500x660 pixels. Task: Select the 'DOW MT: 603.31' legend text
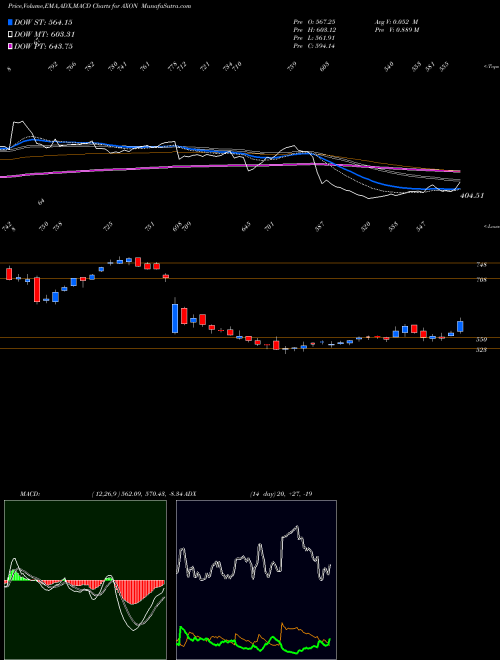(45, 34)
